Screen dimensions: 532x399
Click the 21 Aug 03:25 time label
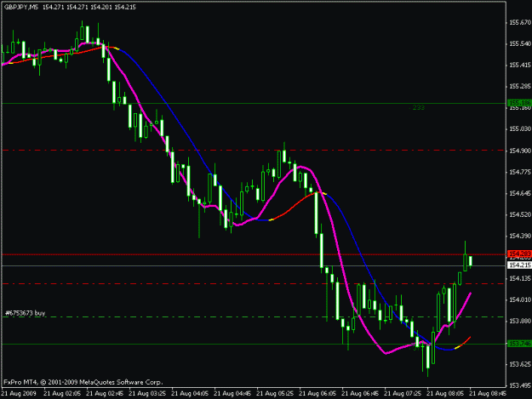[147, 394]
